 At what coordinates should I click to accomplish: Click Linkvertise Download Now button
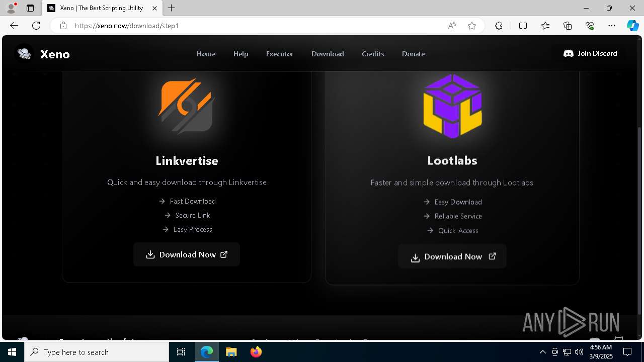click(187, 254)
